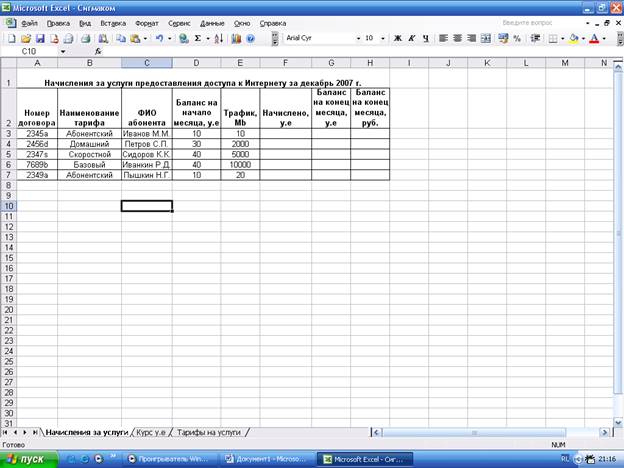624x468 pixels.
Task: Center align the cell text
Action: 457,38
